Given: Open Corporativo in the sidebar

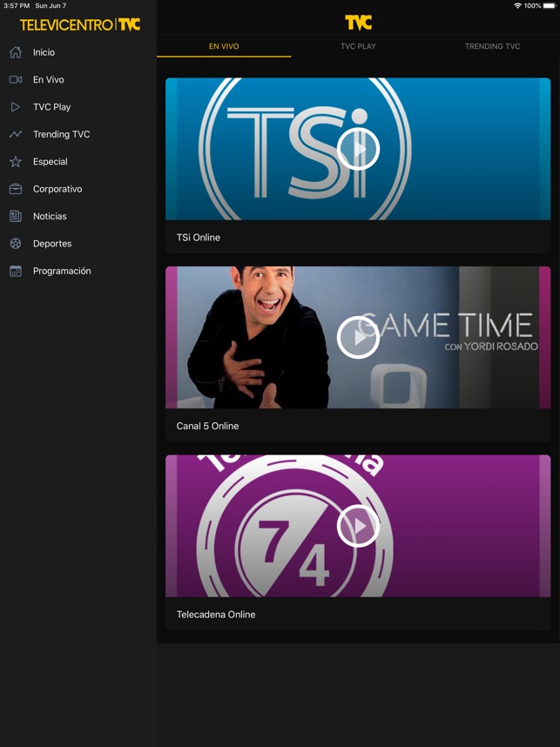Looking at the screenshot, I should coord(78,189).
